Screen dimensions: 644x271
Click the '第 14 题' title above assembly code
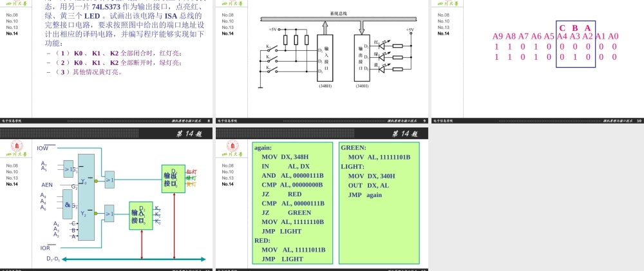tap(405, 133)
